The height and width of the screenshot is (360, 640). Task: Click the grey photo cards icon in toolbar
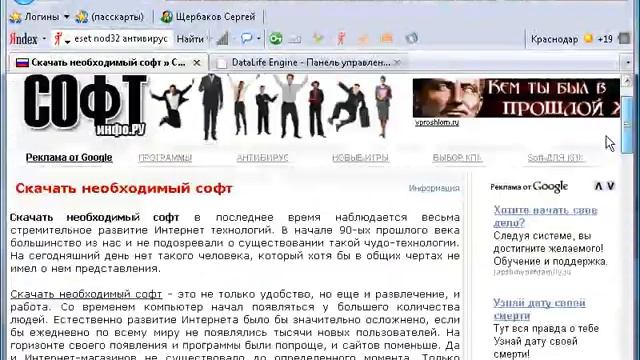point(411,38)
